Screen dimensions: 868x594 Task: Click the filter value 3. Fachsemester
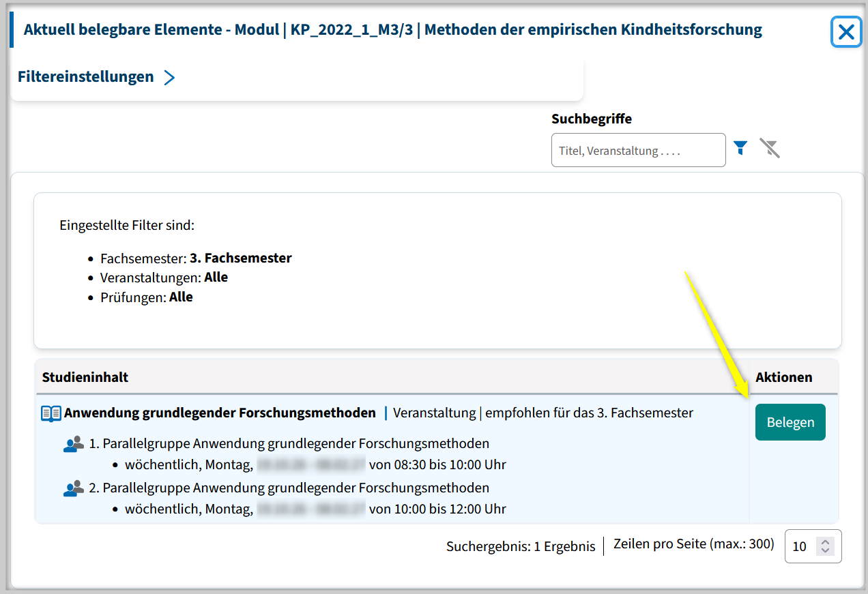tap(241, 258)
